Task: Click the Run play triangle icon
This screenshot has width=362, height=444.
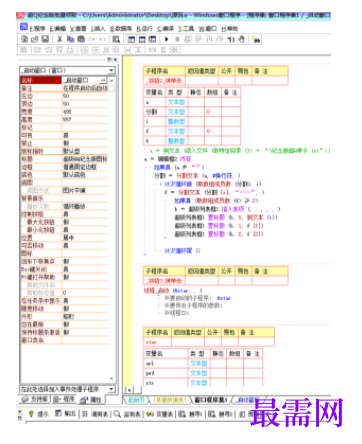Action: pyautogui.click(x=166, y=39)
